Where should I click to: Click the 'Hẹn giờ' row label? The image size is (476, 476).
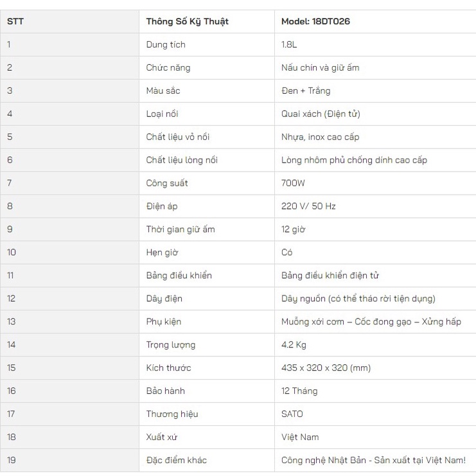tap(162, 252)
